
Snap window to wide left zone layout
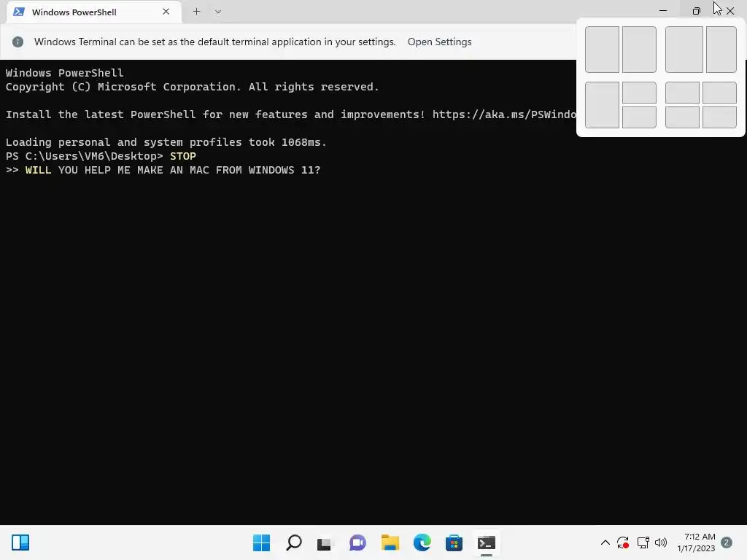click(x=684, y=50)
